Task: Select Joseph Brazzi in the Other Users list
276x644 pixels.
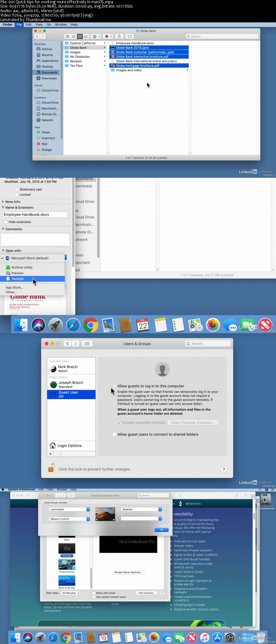Action: pos(71,384)
